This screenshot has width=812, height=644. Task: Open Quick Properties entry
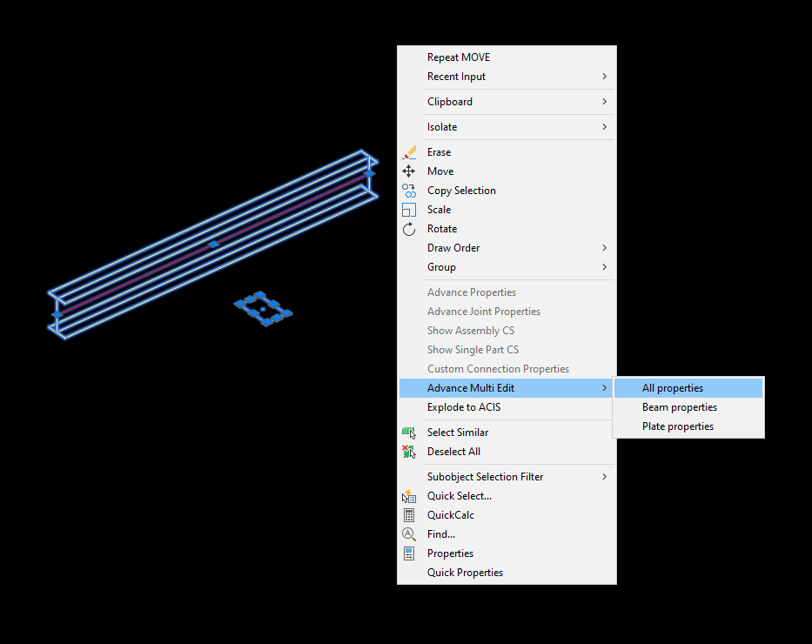[x=507, y=573]
